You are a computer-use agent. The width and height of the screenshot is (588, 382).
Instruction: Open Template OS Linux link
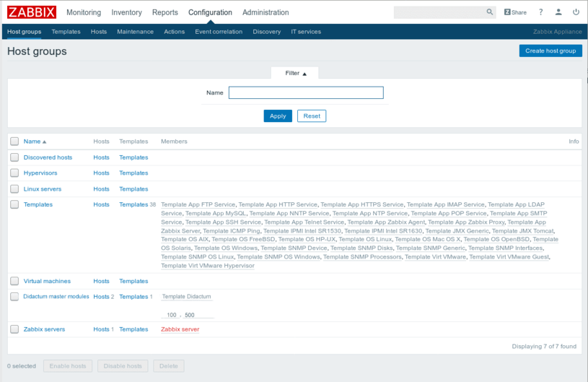pos(365,239)
